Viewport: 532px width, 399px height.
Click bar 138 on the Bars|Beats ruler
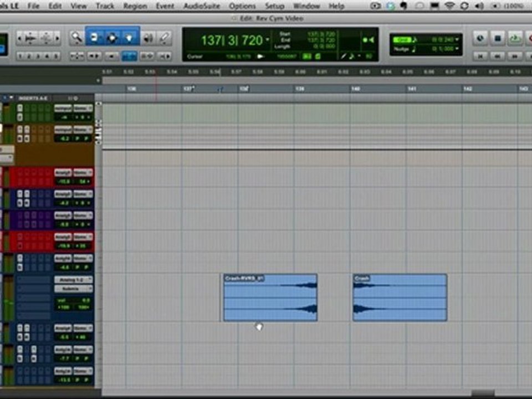[x=244, y=89]
